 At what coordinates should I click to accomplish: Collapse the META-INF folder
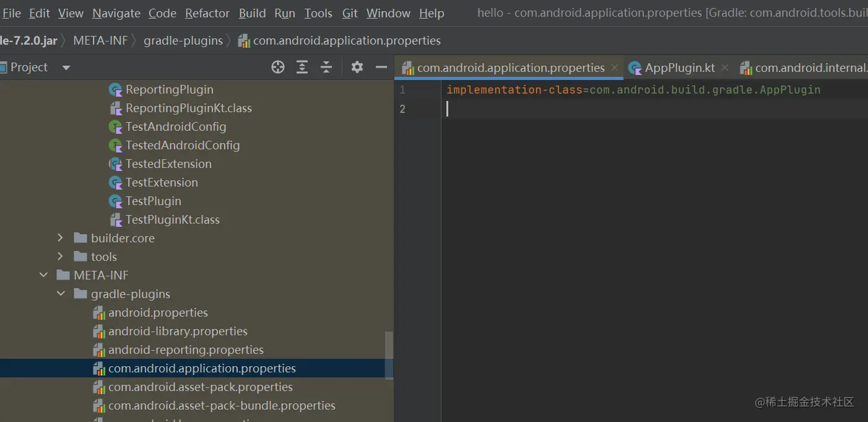coord(43,275)
